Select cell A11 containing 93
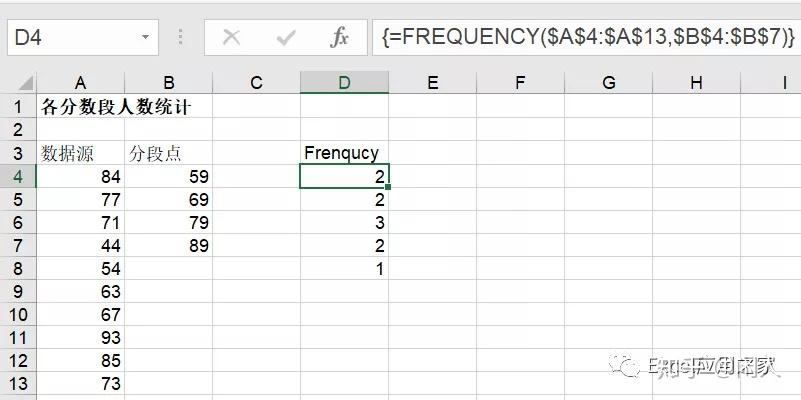The width and height of the screenshot is (801, 400). [x=80, y=337]
